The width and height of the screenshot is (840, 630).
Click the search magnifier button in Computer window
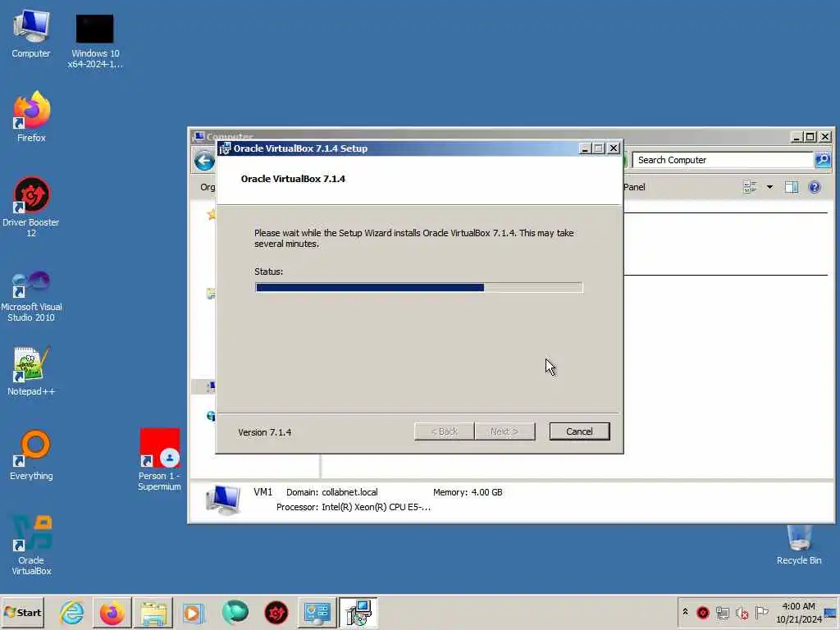[822, 160]
